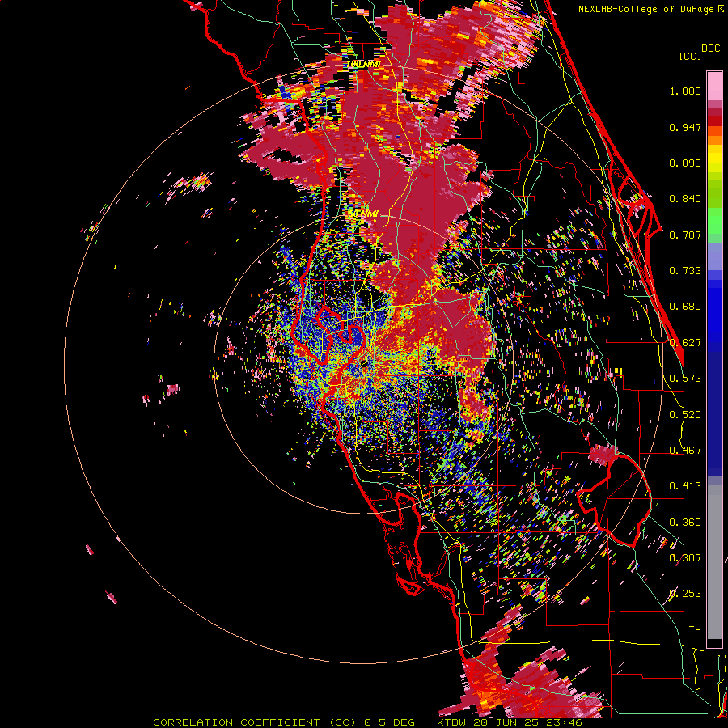Click the Correlation Coefficient KTBW caption text
Screen dimensions: 728x728
coord(367,722)
